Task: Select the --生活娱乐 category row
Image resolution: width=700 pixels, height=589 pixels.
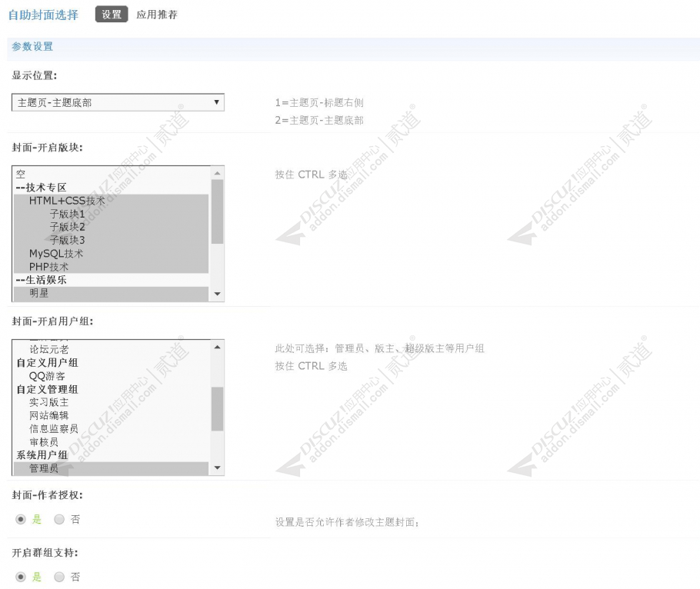Action: click(112, 280)
